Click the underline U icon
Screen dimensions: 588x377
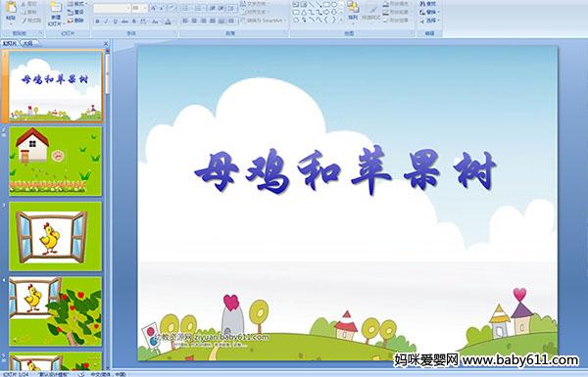[115, 22]
